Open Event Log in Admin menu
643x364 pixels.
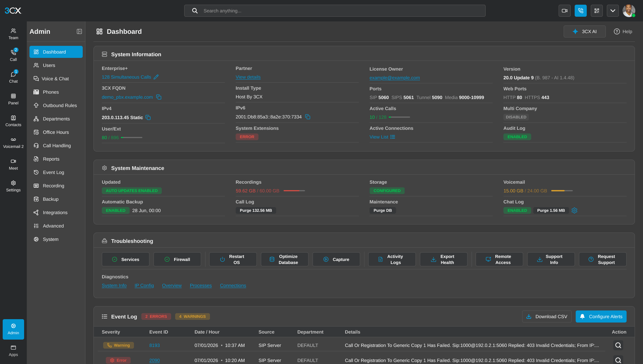[x=56, y=172]
